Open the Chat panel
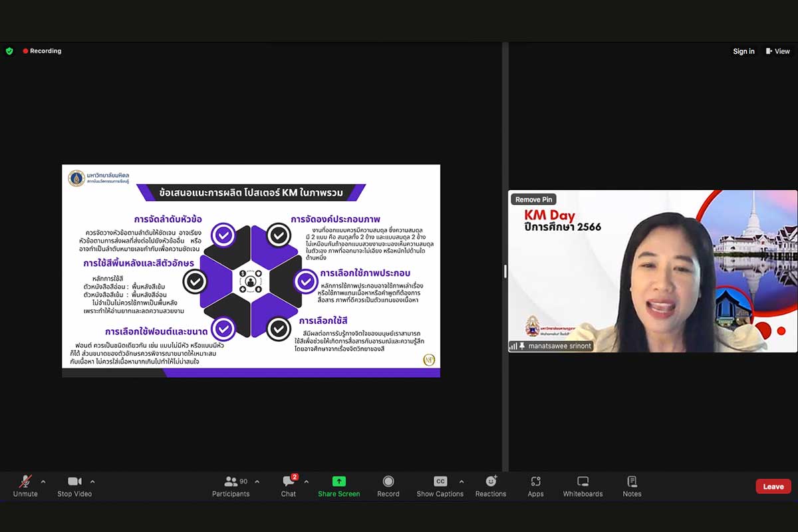This screenshot has width=798, height=532. pos(289,482)
